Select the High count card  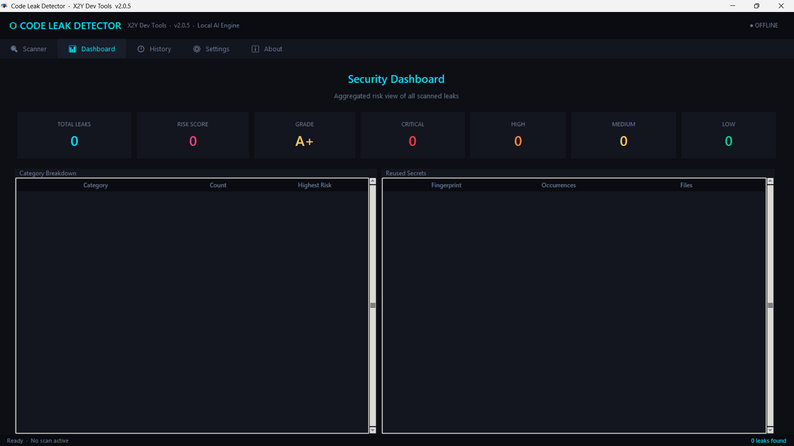pos(518,135)
